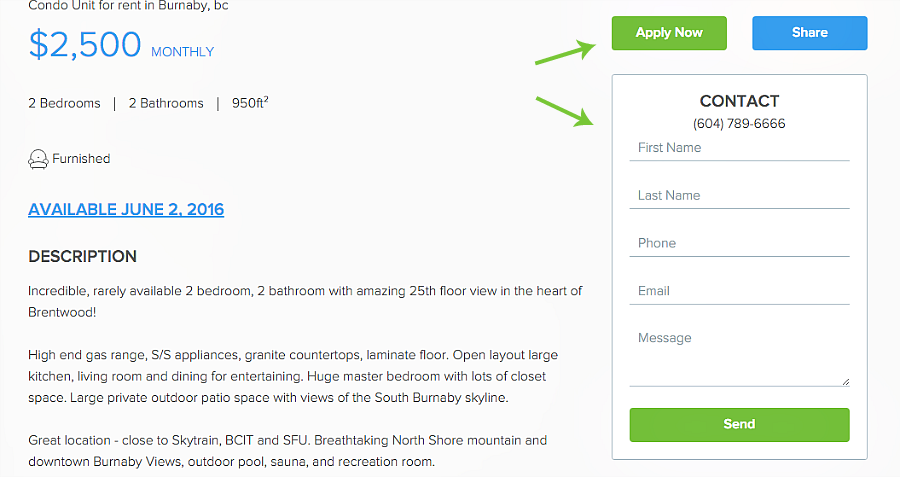Click the Message box resize handle

(845, 382)
